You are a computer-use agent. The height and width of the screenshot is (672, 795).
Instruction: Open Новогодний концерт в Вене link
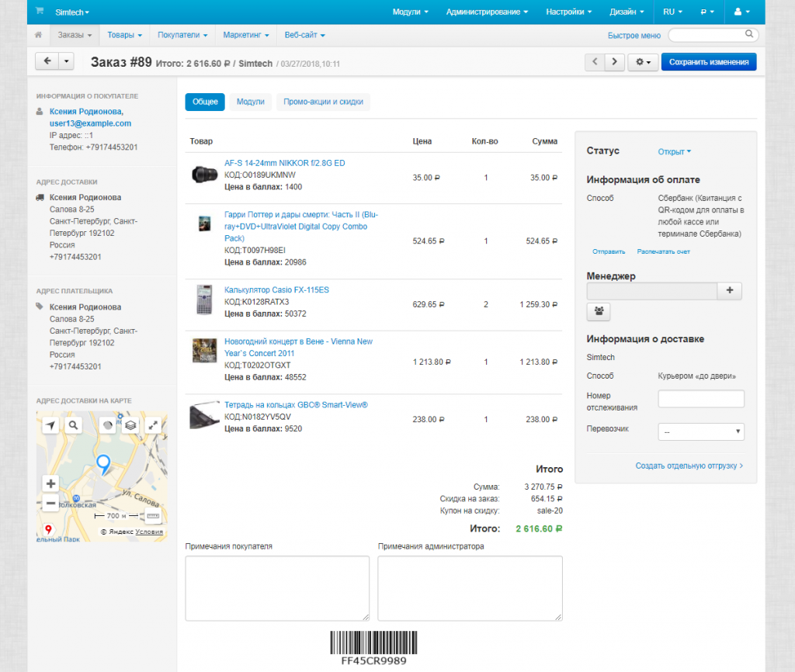(x=298, y=348)
